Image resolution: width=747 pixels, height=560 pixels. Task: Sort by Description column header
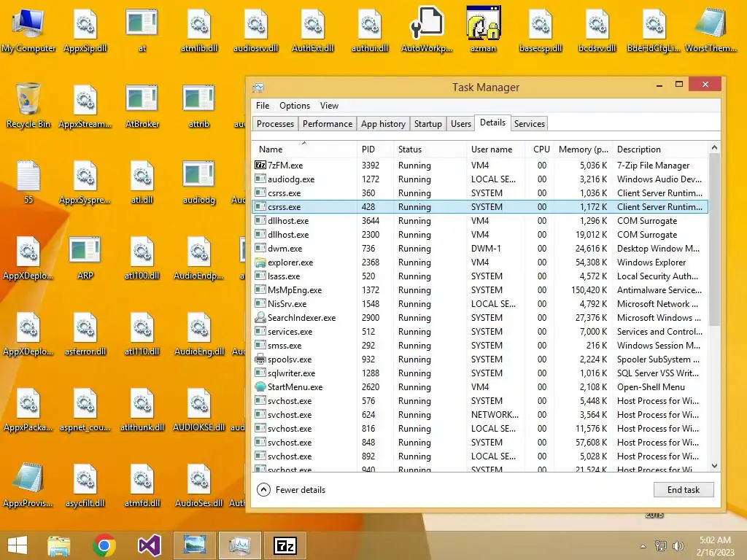[x=660, y=149]
